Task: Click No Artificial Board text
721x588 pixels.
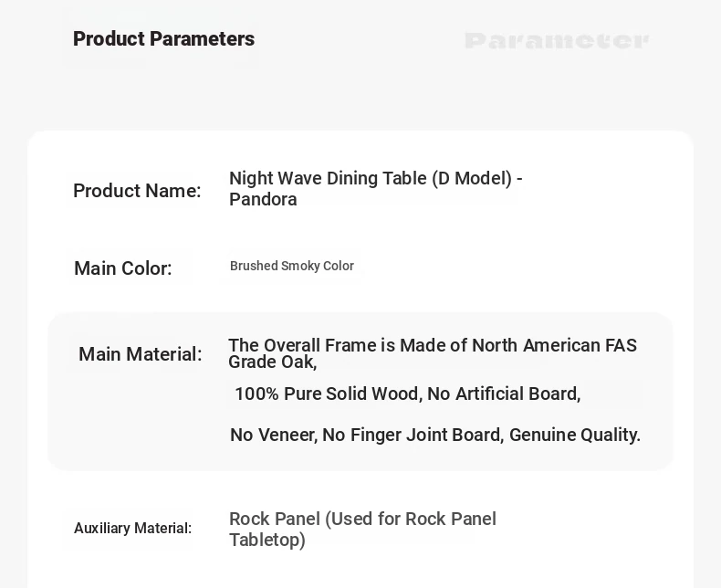Action: (x=504, y=394)
